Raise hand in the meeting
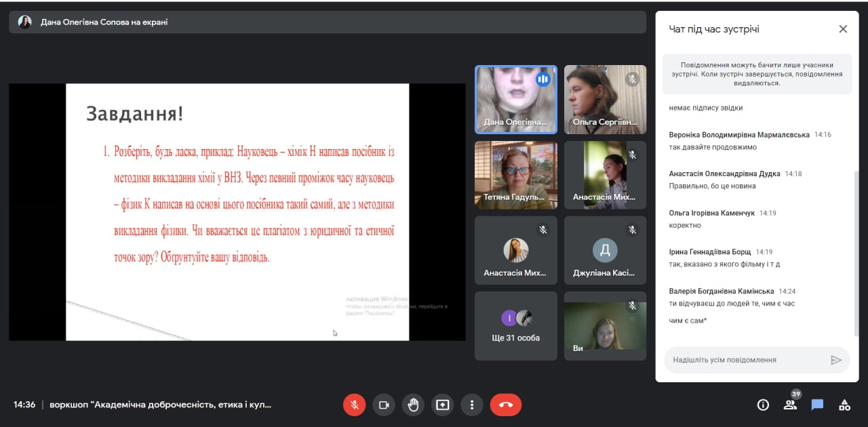Viewport: 868px width, 427px height. [413, 405]
